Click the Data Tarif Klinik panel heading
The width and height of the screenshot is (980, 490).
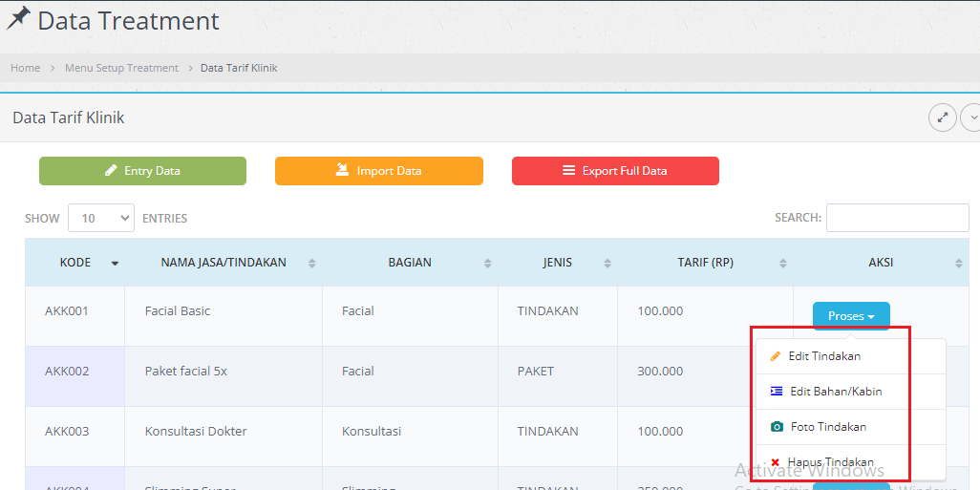[x=69, y=117]
